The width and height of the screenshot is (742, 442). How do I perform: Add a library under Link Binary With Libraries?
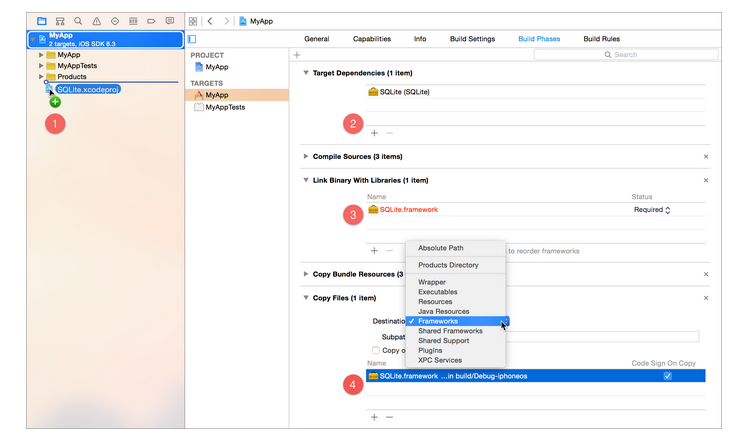pyautogui.click(x=374, y=250)
